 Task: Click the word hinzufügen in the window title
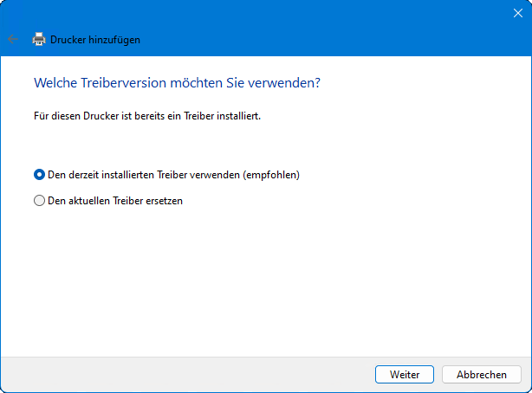[x=113, y=39]
